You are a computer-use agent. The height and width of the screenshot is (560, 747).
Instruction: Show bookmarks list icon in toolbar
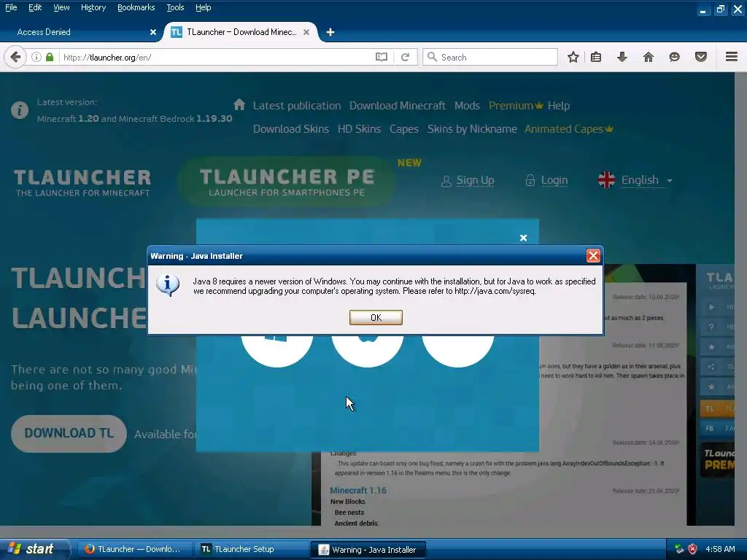point(596,57)
